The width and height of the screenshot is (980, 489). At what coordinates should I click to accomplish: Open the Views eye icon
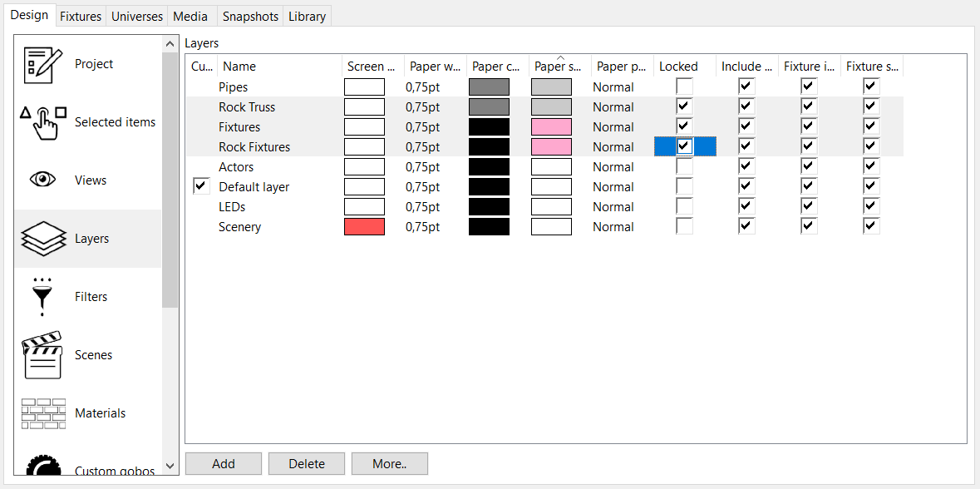(42, 180)
